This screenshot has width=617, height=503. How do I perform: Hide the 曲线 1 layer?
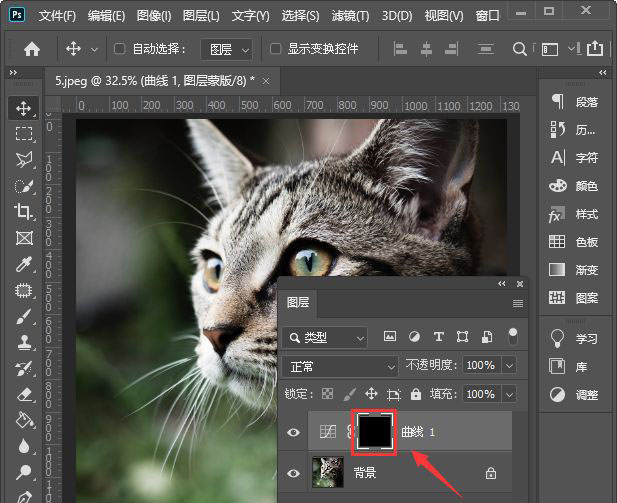293,432
